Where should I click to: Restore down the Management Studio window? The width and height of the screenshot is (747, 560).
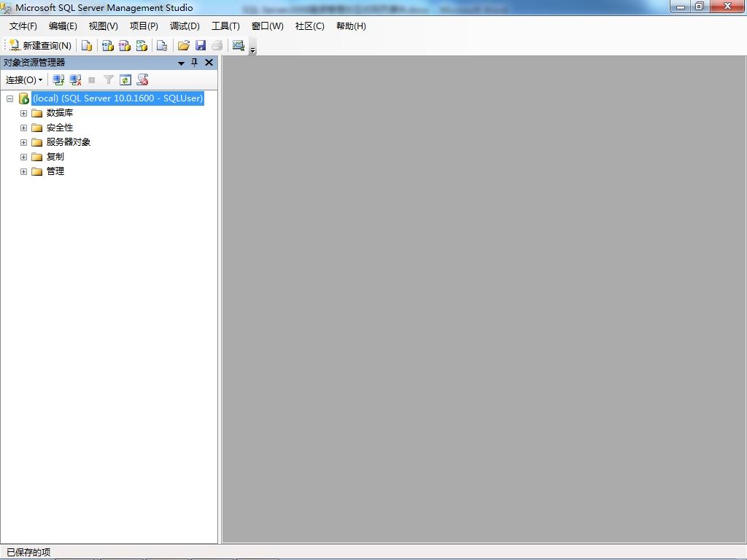[x=700, y=7]
